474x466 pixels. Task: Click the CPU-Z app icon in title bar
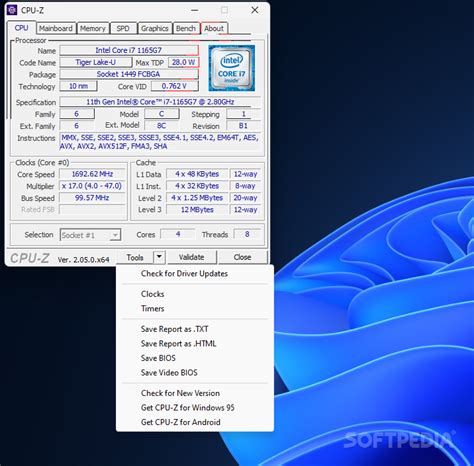(x=12, y=10)
